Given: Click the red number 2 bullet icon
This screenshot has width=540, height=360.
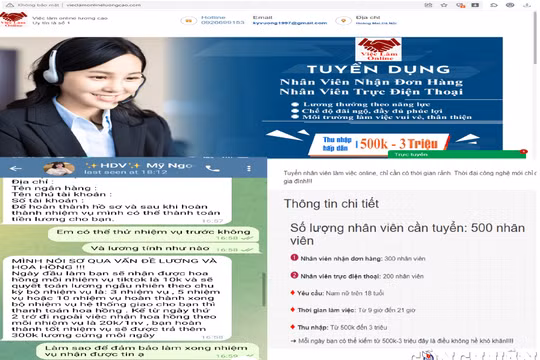Looking at the screenshot, I should click(x=294, y=275).
